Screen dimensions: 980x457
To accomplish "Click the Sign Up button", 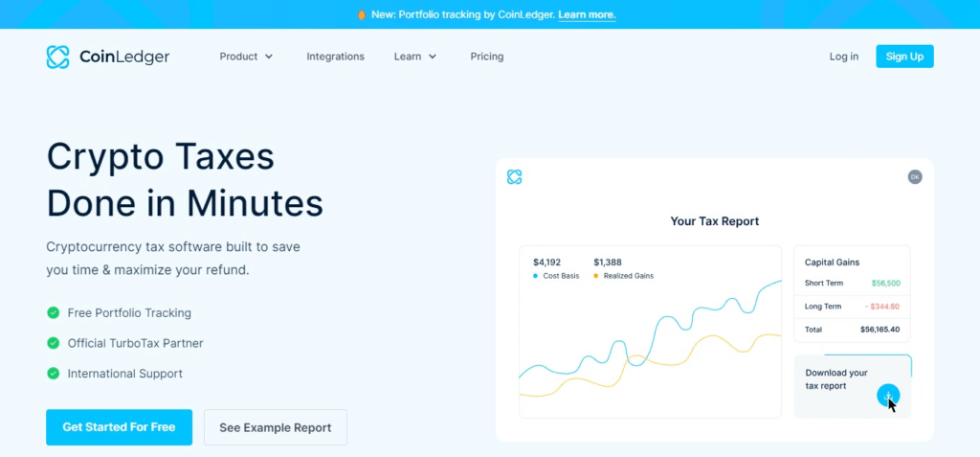I will (903, 57).
